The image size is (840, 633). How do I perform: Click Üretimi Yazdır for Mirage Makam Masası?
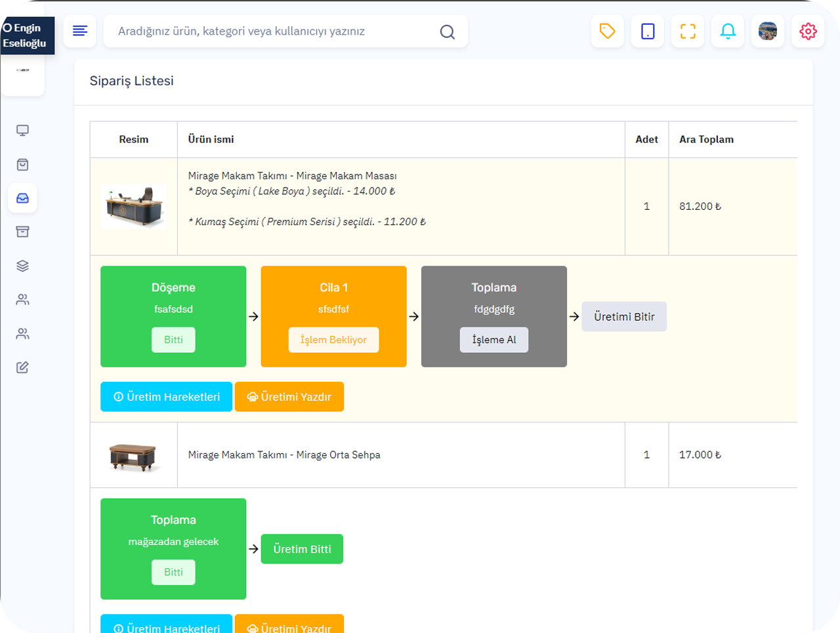(289, 397)
